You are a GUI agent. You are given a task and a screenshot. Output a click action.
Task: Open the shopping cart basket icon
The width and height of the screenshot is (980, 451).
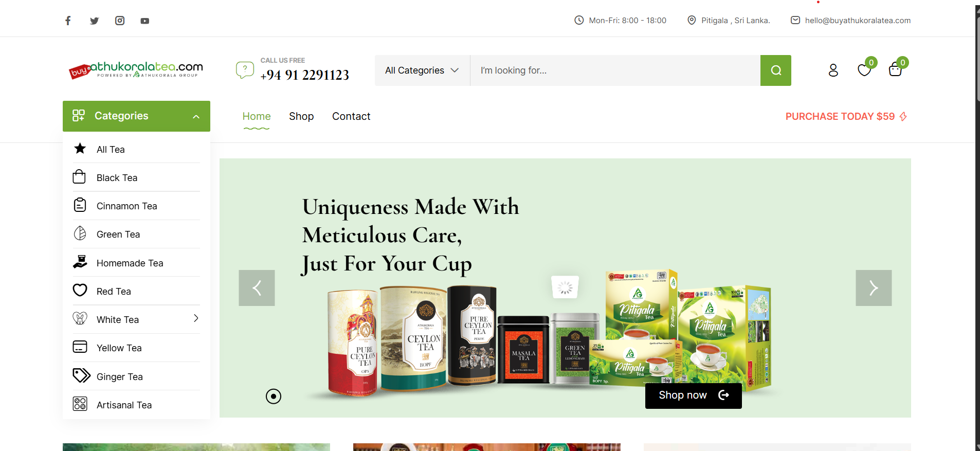(x=895, y=70)
